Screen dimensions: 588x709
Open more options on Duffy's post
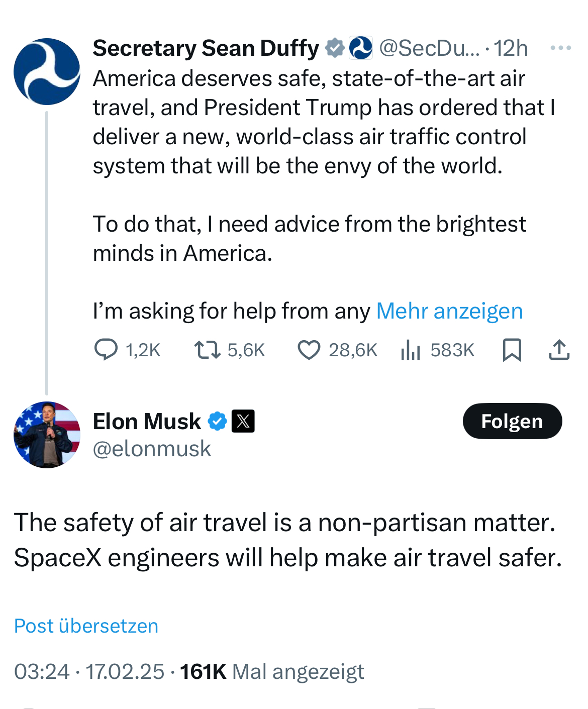(x=560, y=48)
